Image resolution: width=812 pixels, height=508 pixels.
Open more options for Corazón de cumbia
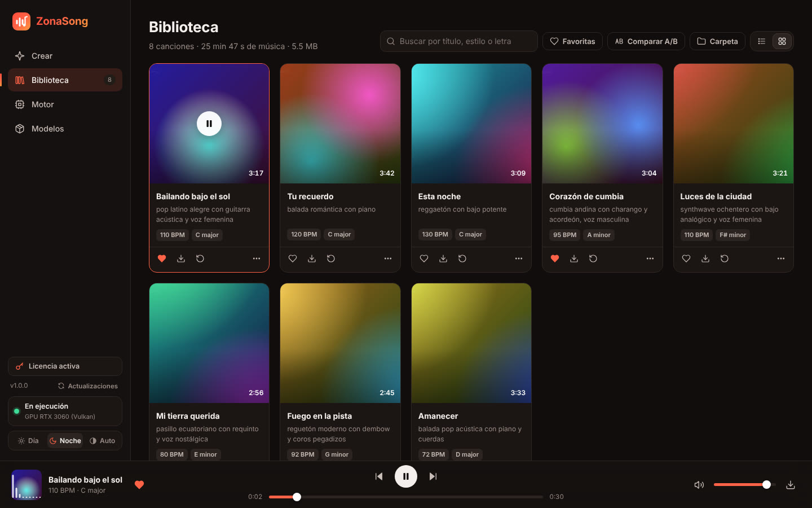click(x=650, y=259)
